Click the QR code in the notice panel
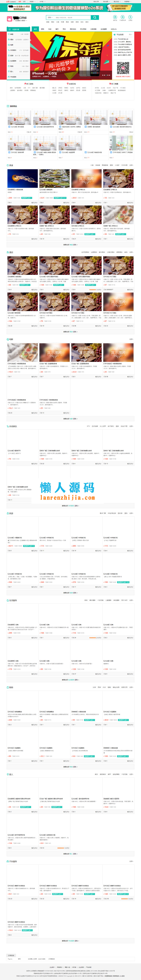The width and height of the screenshot is (141, 980). tap(123, 68)
